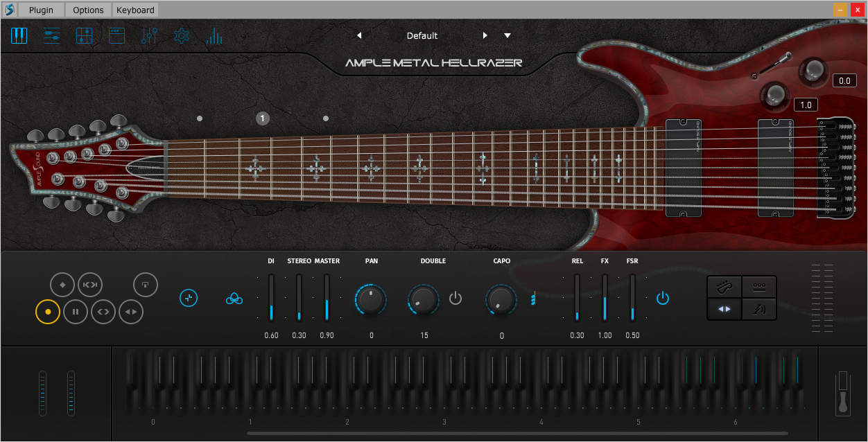Open the preset dropdown triangle

[x=507, y=35]
